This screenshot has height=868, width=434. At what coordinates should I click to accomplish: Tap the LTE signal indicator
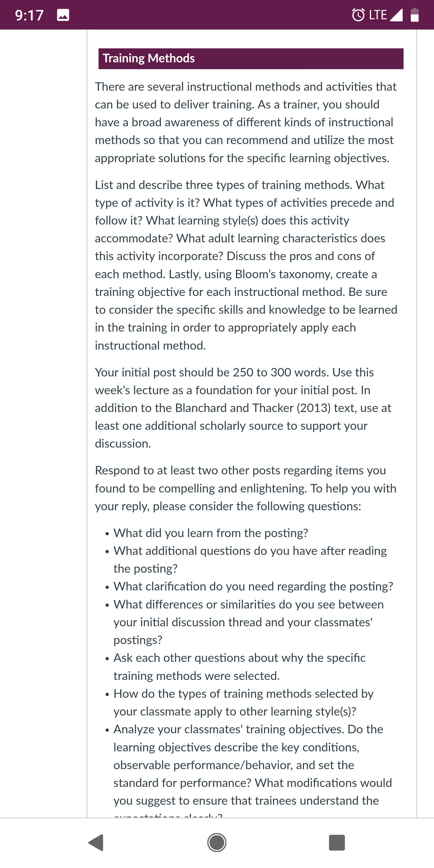386,15
